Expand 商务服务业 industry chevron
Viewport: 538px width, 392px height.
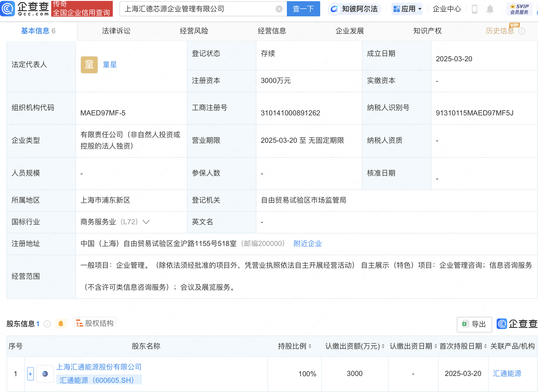pyautogui.click(x=146, y=222)
